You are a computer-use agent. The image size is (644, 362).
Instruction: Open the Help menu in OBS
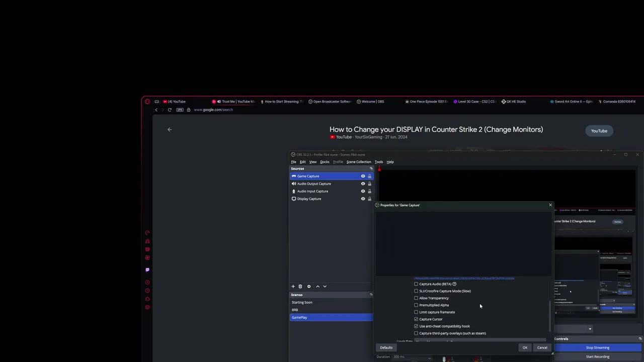click(390, 162)
